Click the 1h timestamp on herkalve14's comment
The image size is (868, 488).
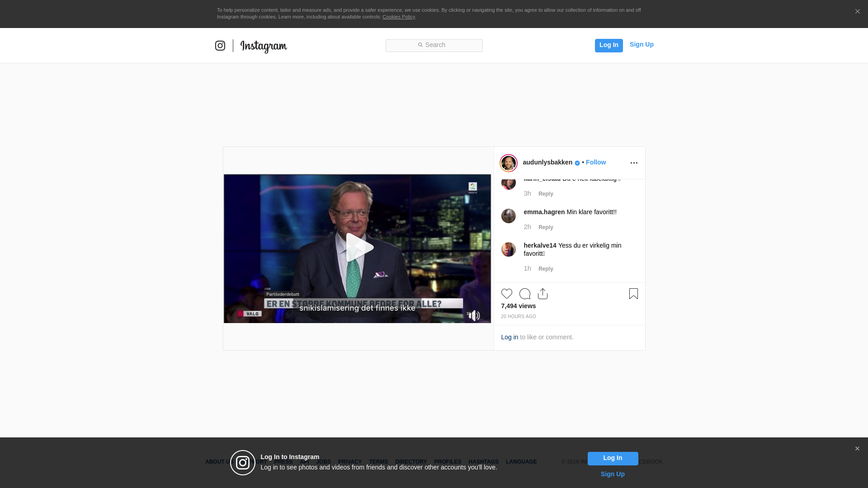coord(528,268)
